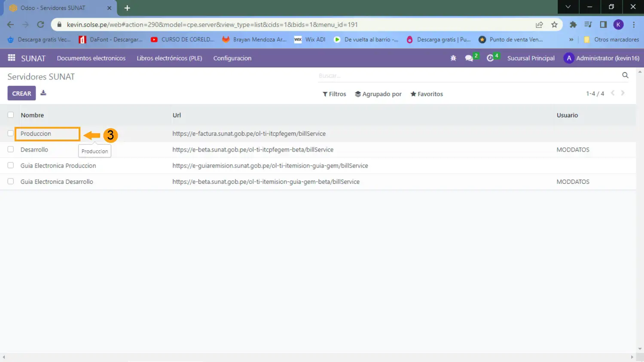Viewport: 644px width, 362px height.
Task: Click the Administrator avatar icon
Action: (569, 58)
